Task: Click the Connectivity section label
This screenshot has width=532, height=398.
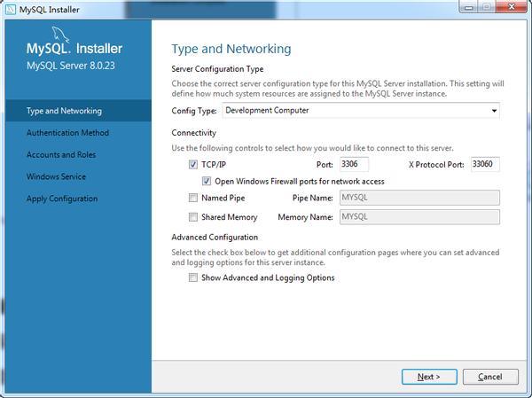Action: click(x=193, y=133)
